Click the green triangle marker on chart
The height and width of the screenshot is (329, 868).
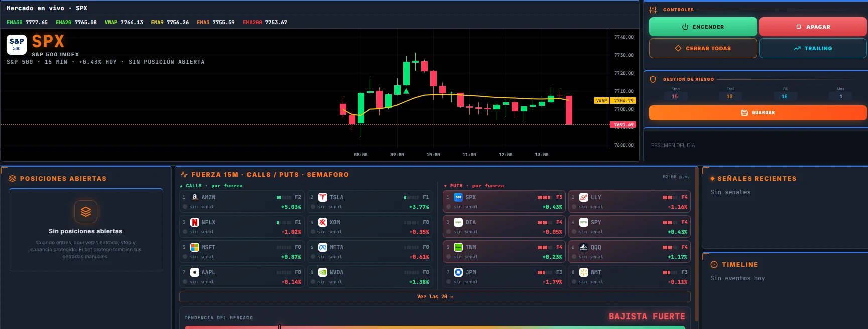point(406,91)
